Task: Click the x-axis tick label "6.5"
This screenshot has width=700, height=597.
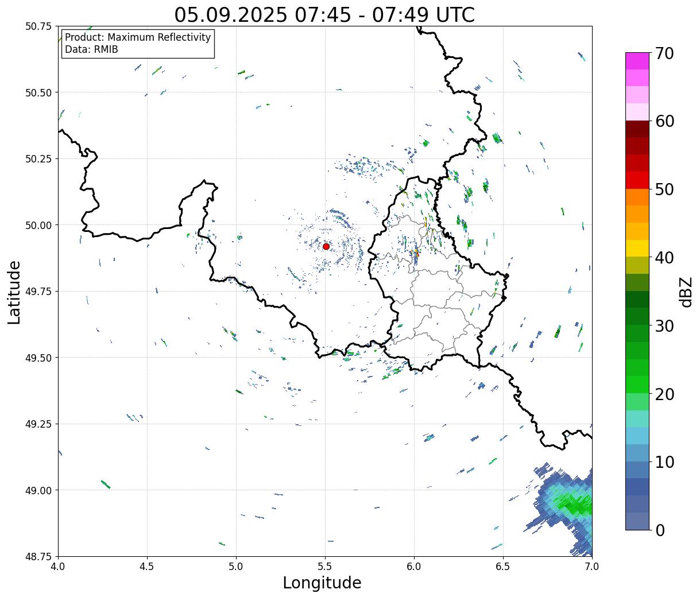Action: point(503,566)
